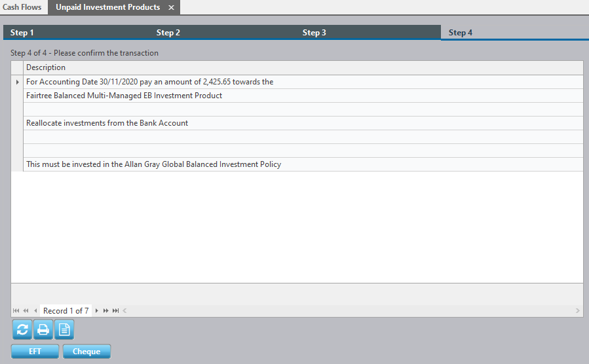Click the Description column header
Screen dimensions: 589x364
coord(303,67)
